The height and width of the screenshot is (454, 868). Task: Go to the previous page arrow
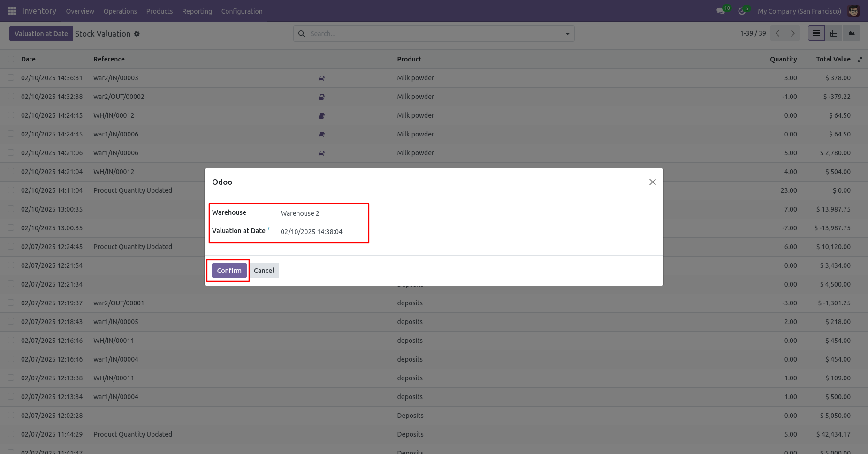point(777,33)
